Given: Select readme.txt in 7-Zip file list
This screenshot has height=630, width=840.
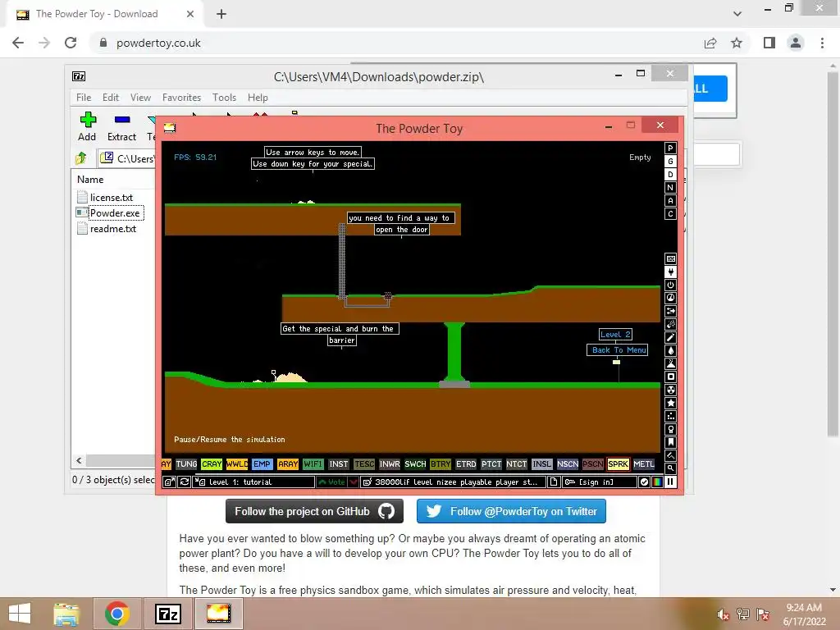Looking at the screenshot, I should coord(113,229).
